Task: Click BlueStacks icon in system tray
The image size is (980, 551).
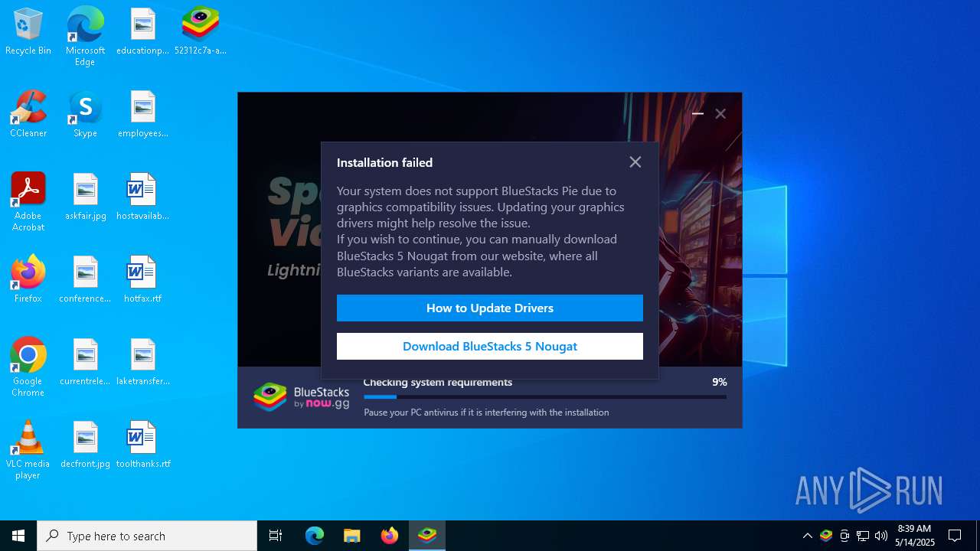Action: pos(826,536)
